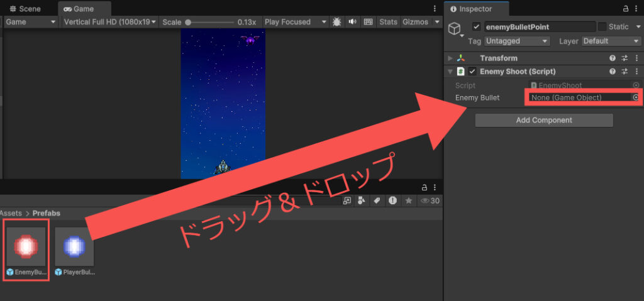Click the Stats button in Game view
Image resolution: width=644 pixels, height=301 pixels.
[388, 22]
